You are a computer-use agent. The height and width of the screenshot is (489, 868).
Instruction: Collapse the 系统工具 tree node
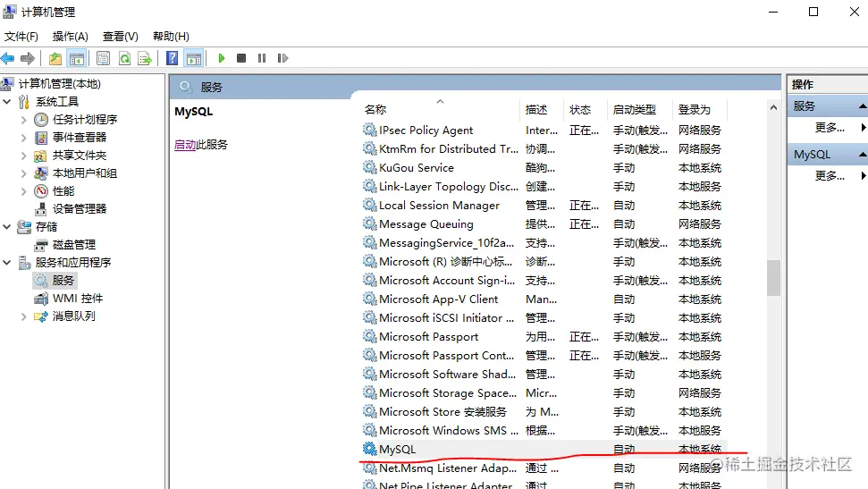(x=7, y=102)
